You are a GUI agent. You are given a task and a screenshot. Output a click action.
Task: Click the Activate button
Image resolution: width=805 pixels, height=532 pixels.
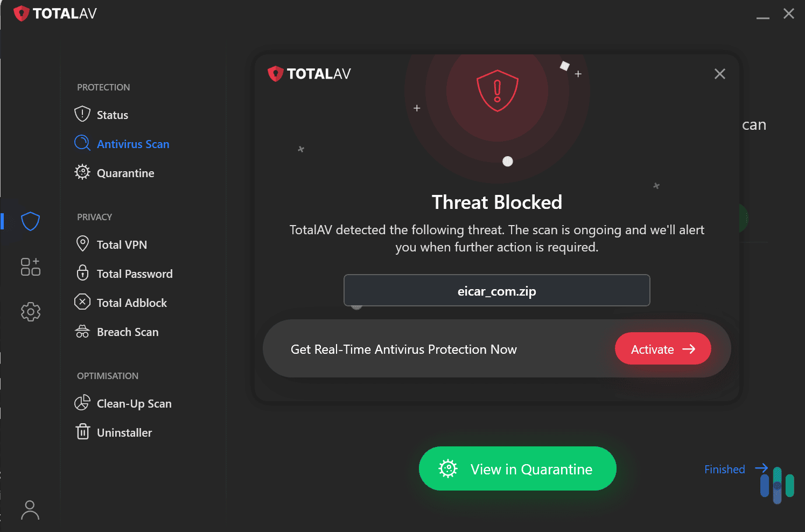click(663, 348)
